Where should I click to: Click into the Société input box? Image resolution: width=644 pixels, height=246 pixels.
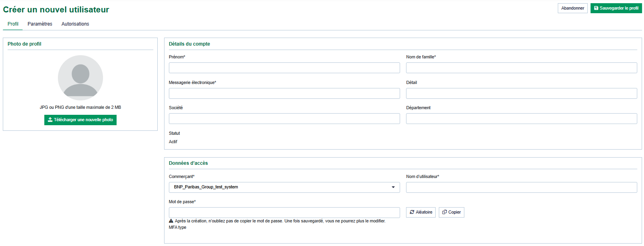pyautogui.click(x=284, y=118)
